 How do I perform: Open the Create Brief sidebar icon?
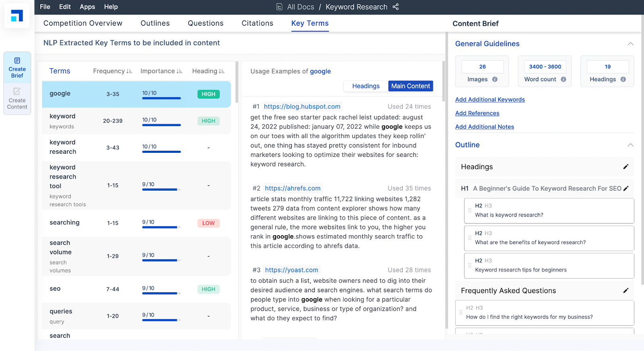pos(17,68)
